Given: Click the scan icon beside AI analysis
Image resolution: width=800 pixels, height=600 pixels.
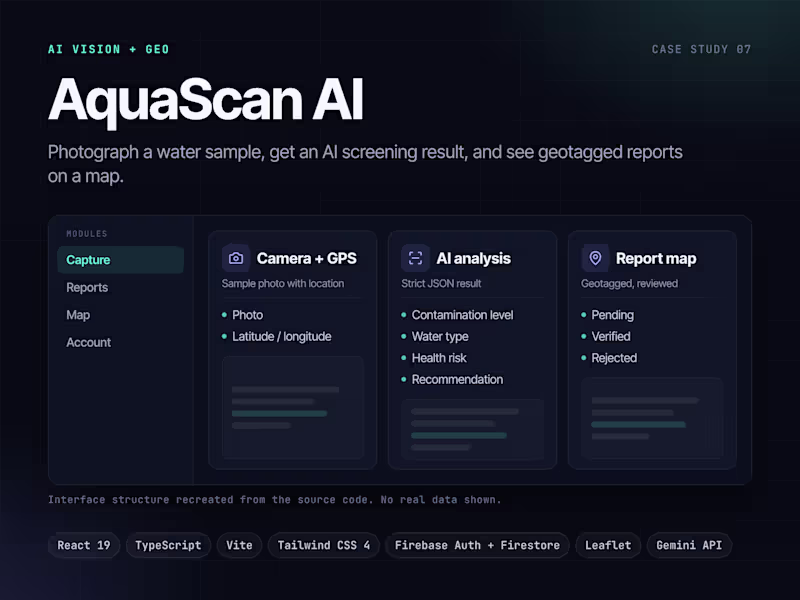Looking at the screenshot, I should click(415, 258).
